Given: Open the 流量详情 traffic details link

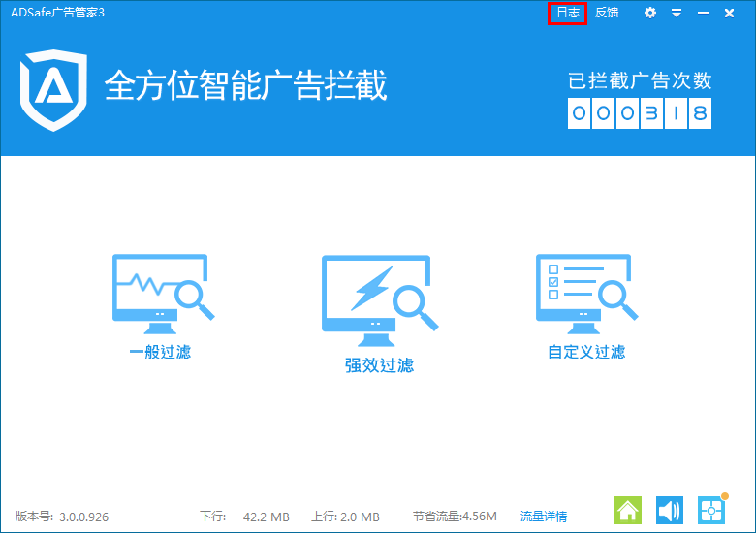Looking at the screenshot, I should point(544,517).
